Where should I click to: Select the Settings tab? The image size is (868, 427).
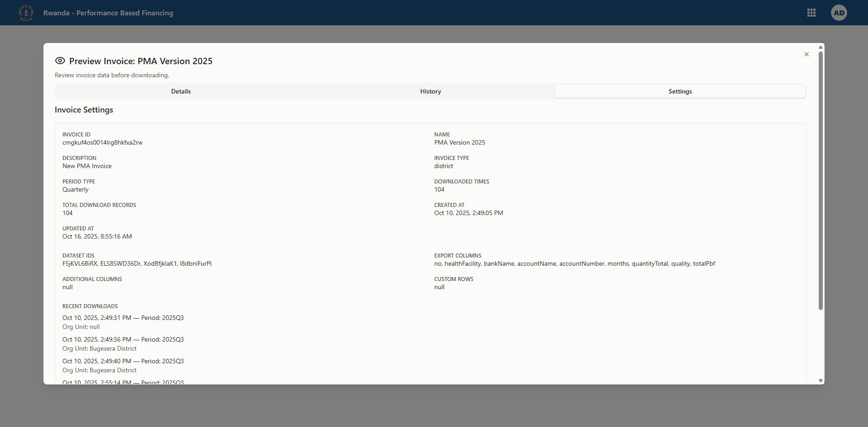click(680, 91)
